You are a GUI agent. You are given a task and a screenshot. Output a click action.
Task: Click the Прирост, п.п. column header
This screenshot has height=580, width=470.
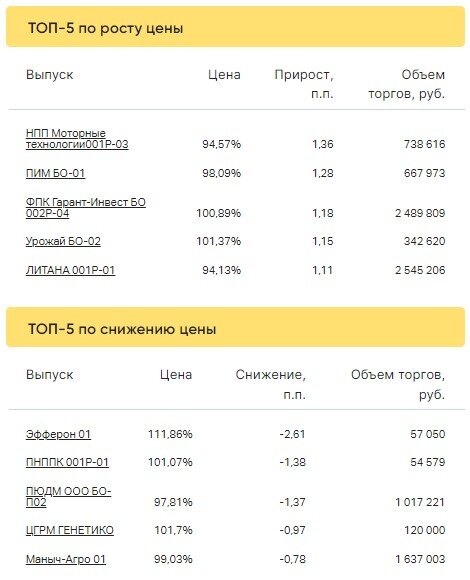click(x=304, y=84)
